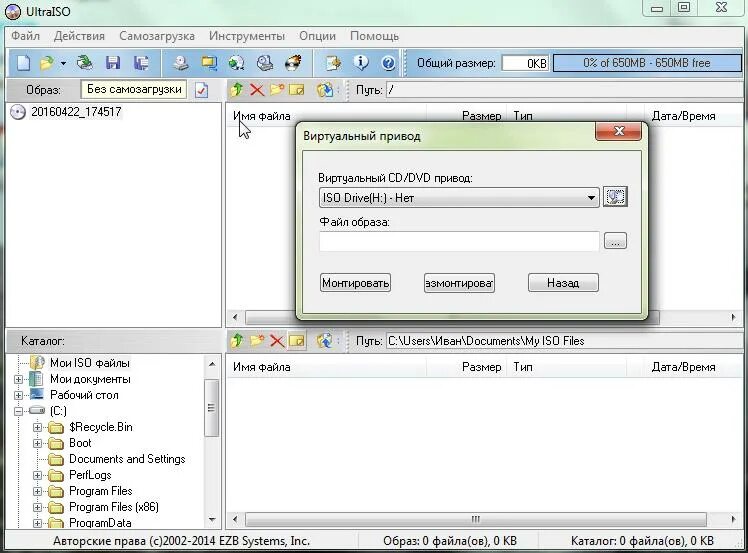Click the browse "..." button for image file

click(x=615, y=241)
